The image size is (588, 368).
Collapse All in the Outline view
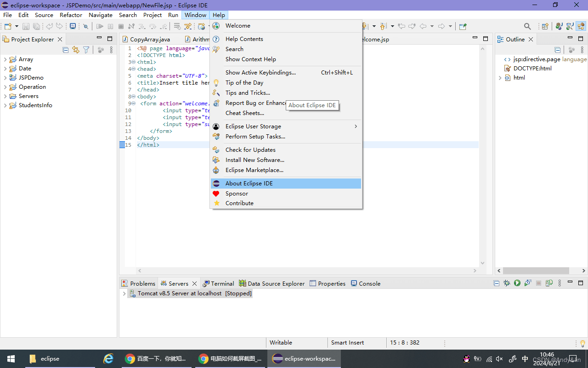557,50
